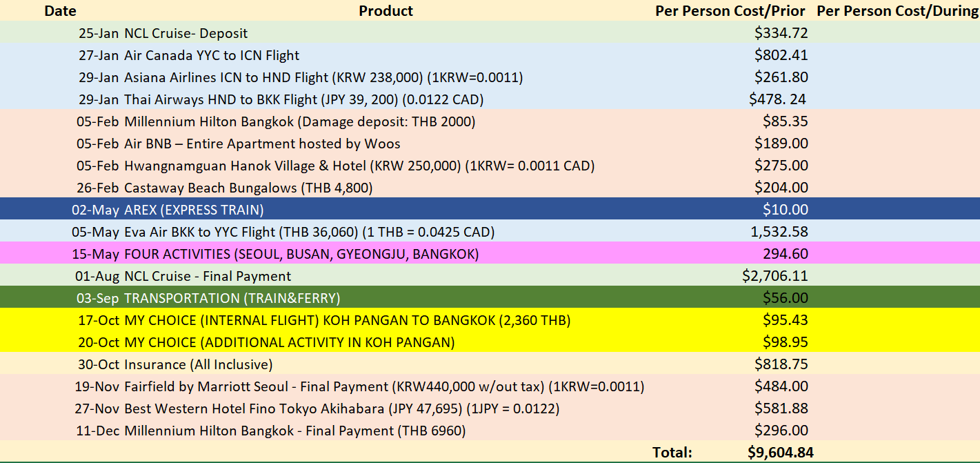The height and width of the screenshot is (463, 980).
Task: Click the 1,532.58 Eva Air cost cell
Action: tap(779, 232)
